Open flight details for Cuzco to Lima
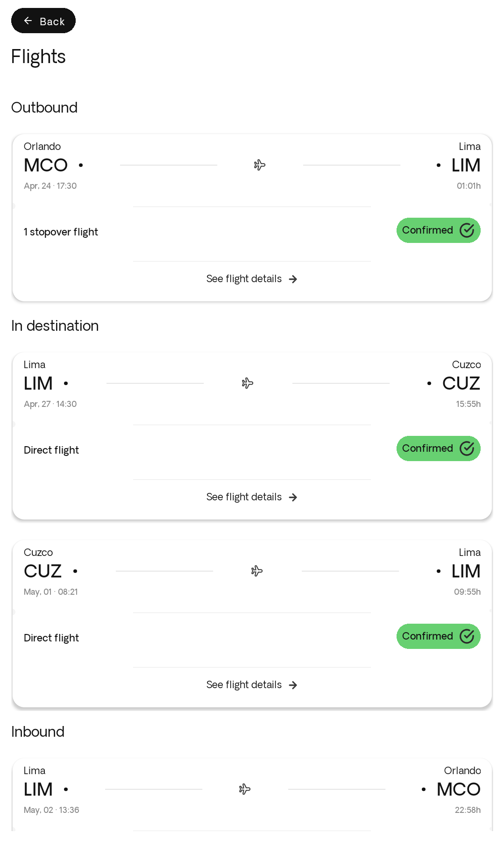Image resolution: width=504 pixels, height=847 pixels. (x=244, y=685)
